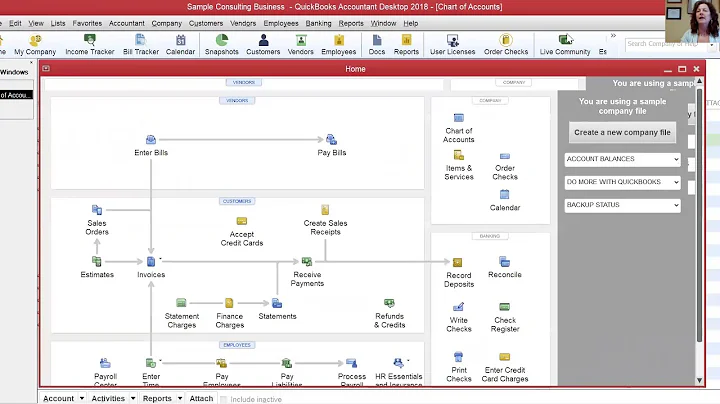Open the Lists menu
The image size is (720, 404).
click(58, 23)
